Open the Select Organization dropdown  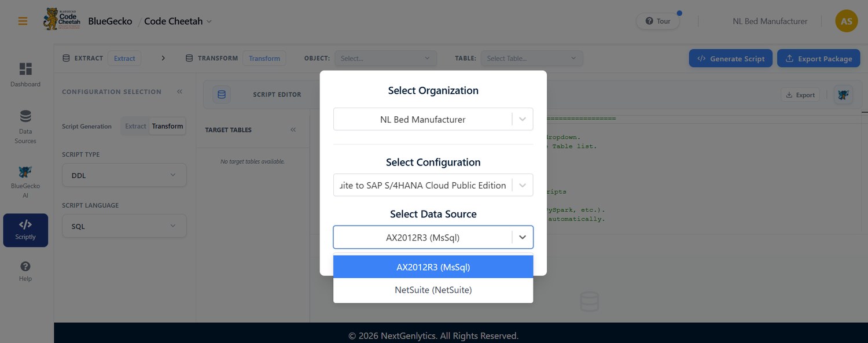[x=433, y=119]
